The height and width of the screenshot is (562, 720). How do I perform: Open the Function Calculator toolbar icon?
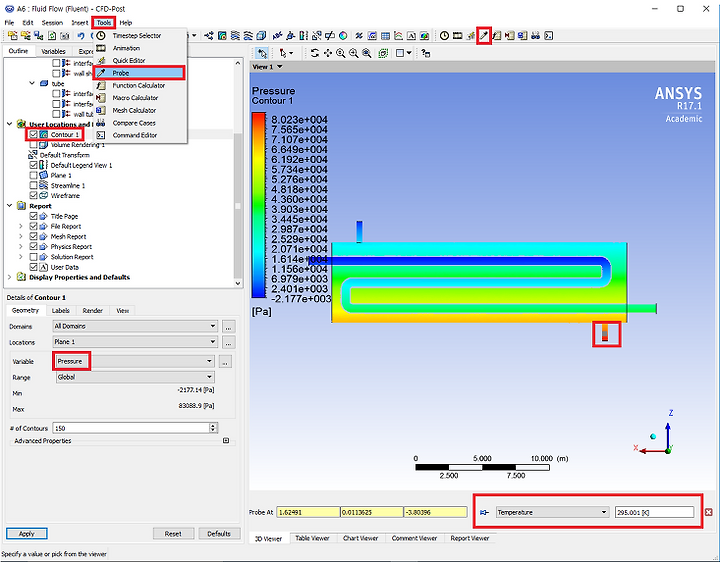[497, 35]
